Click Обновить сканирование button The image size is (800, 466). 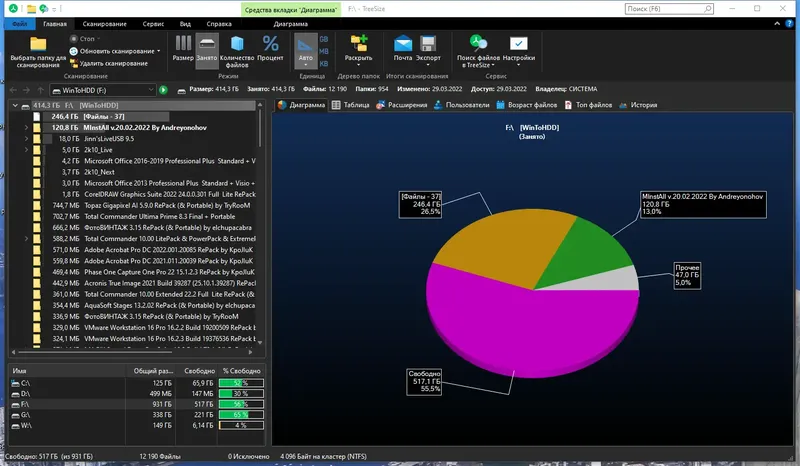click(115, 51)
